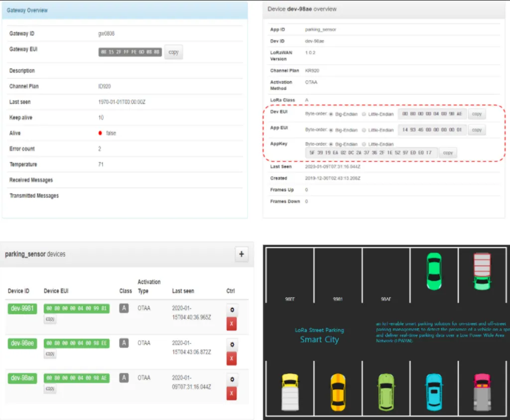
Task: Delete device dev-98ee with red X
Action: [232, 359]
